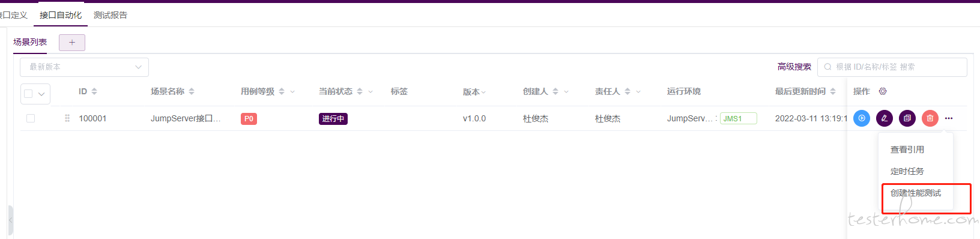980x239 pixels.
Task: Run scenario 100001 with the blue play icon
Action: point(861,118)
